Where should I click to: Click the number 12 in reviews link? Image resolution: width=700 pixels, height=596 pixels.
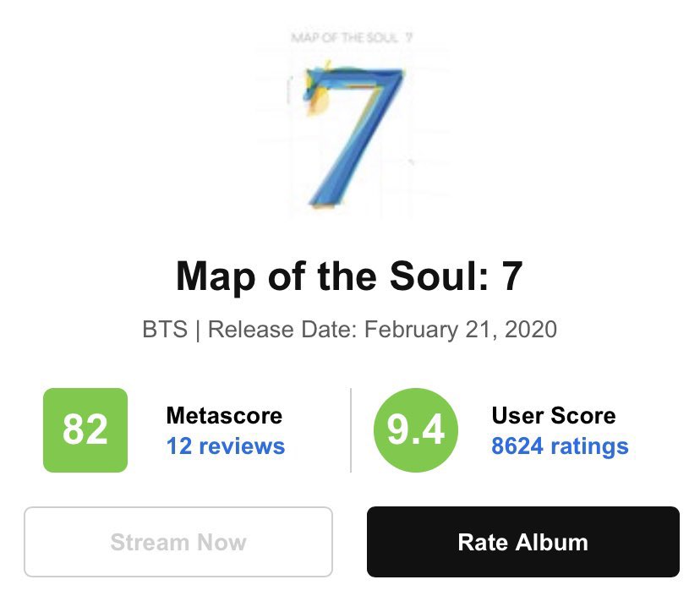(x=179, y=446)
